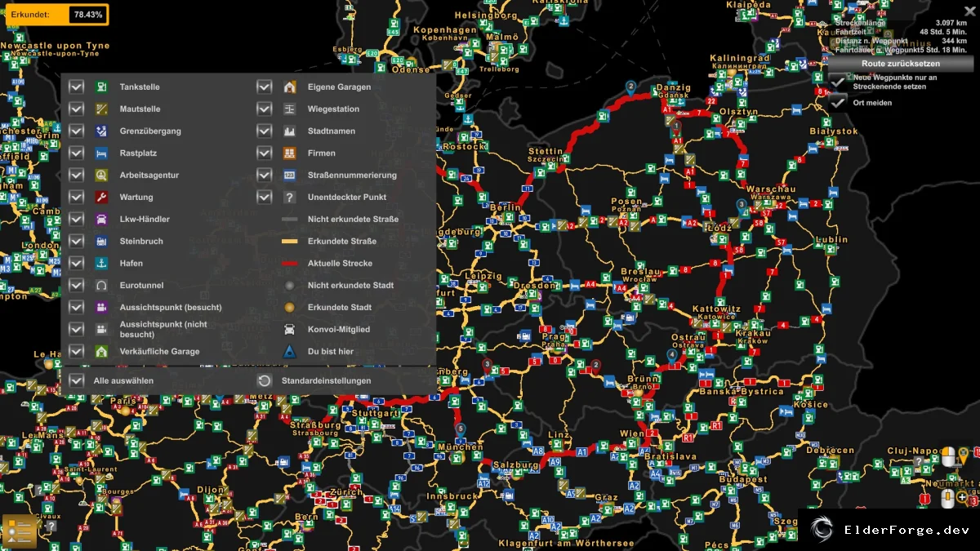This screenshot has width=980, height=551.
Task: Click the Standardeinstellungen reset arrow icon
Action: pyautogui.click(x=264, y=380)
